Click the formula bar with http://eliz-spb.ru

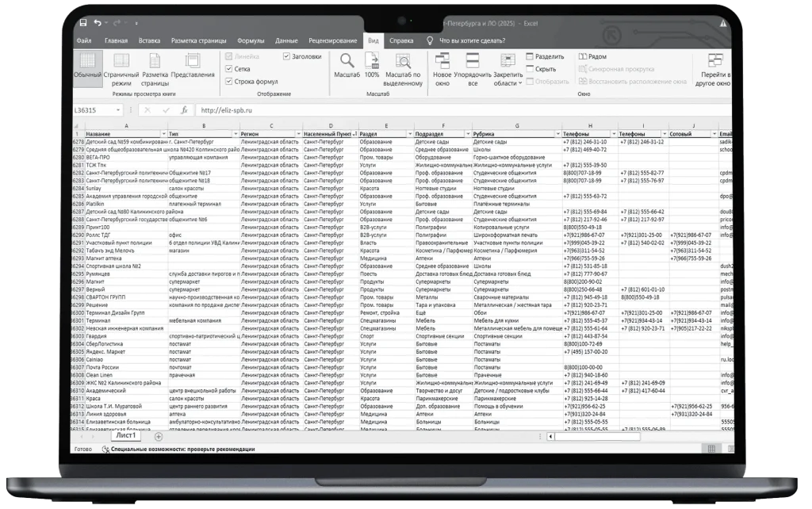[x=463, y=110]
